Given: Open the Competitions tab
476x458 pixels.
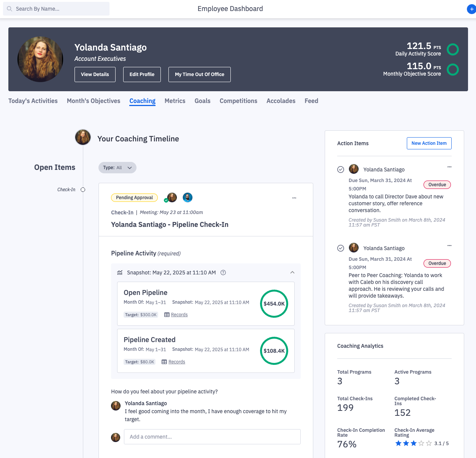Looking at the screenshot, I should (x=238, y=101).
